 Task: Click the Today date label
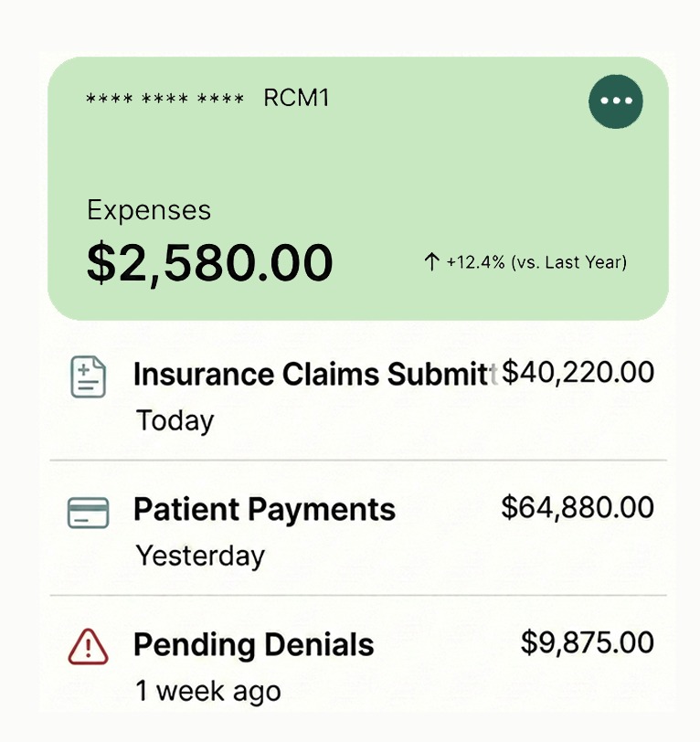tap(175, 420)
